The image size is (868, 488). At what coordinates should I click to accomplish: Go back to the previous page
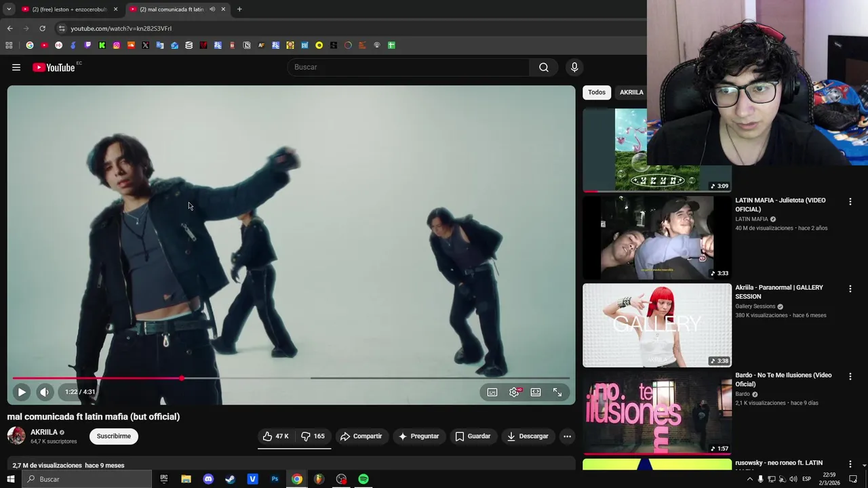9,28
